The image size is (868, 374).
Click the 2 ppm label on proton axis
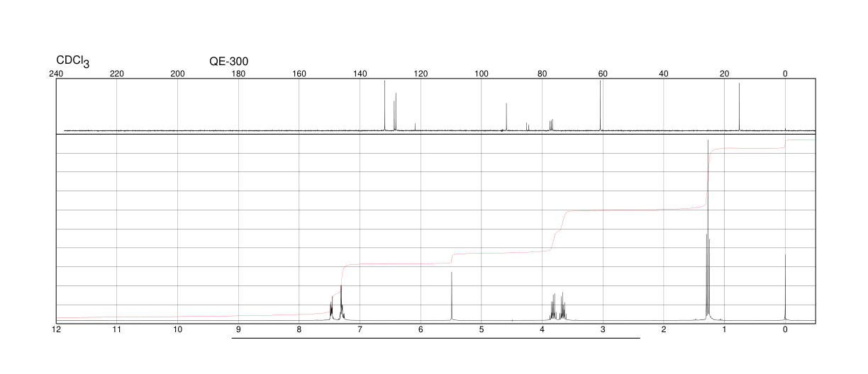664,330
